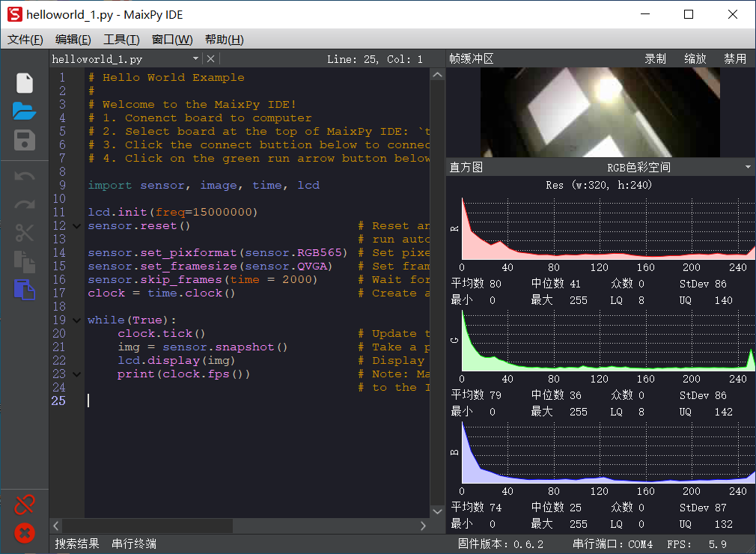Click the undo arrow icon
756x554 pixels.
[x=24, y=174]
